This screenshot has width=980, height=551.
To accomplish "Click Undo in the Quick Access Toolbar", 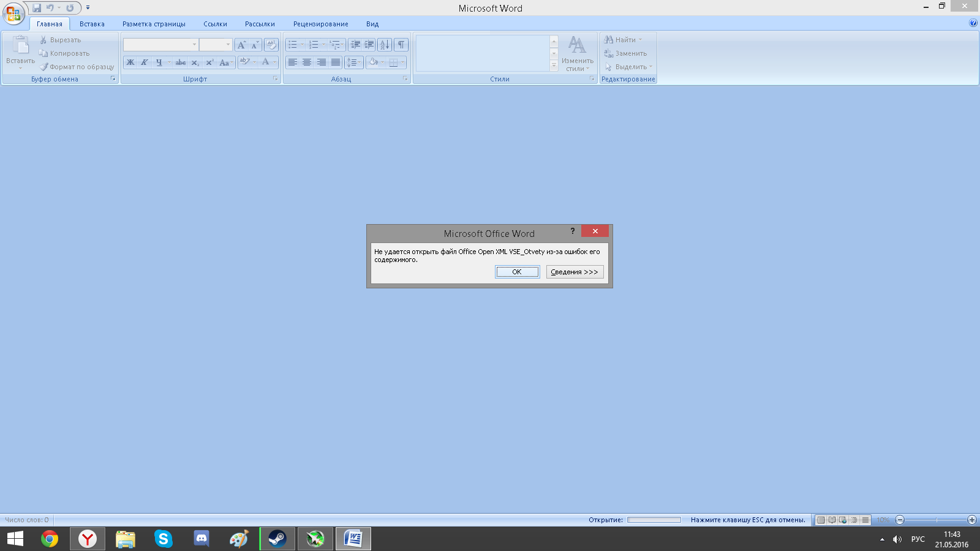I will tap(50, 8).
